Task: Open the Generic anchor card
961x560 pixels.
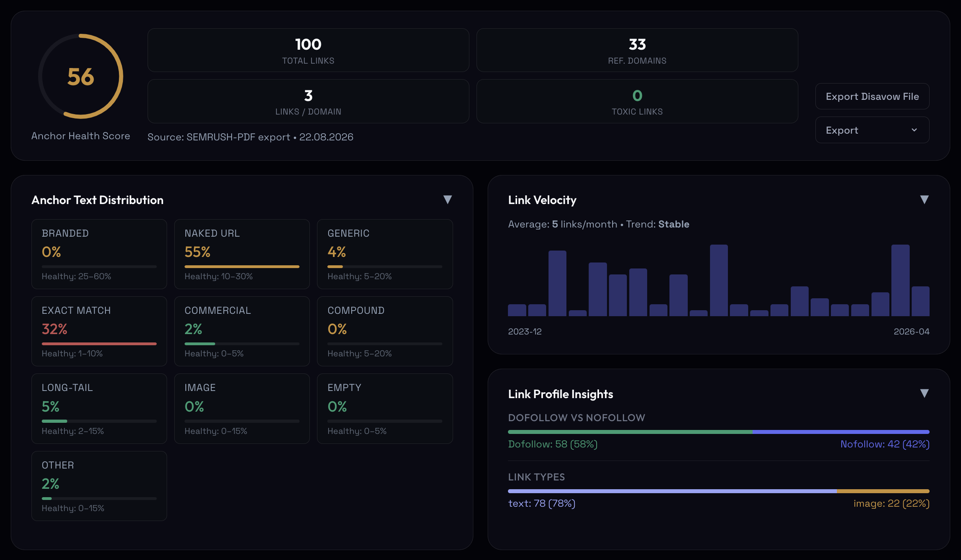Action: click(x=385, y=254)
